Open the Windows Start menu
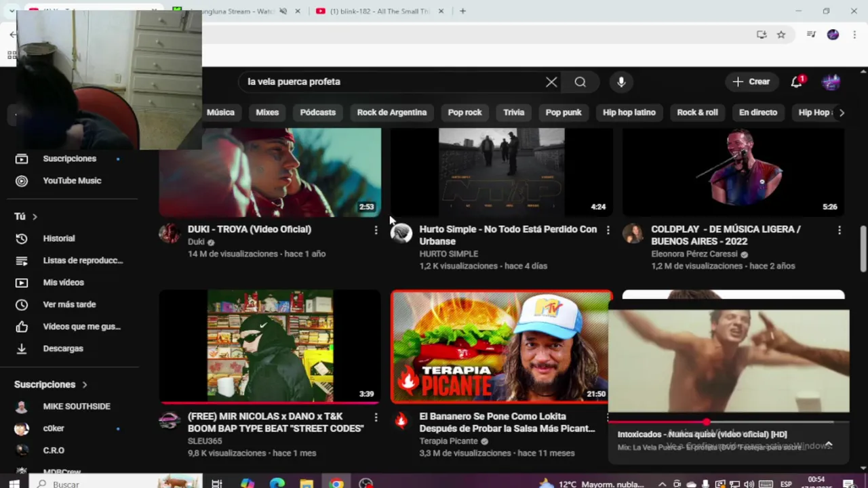Viewport: 868px width, 488px height. (x=14, y=484)
